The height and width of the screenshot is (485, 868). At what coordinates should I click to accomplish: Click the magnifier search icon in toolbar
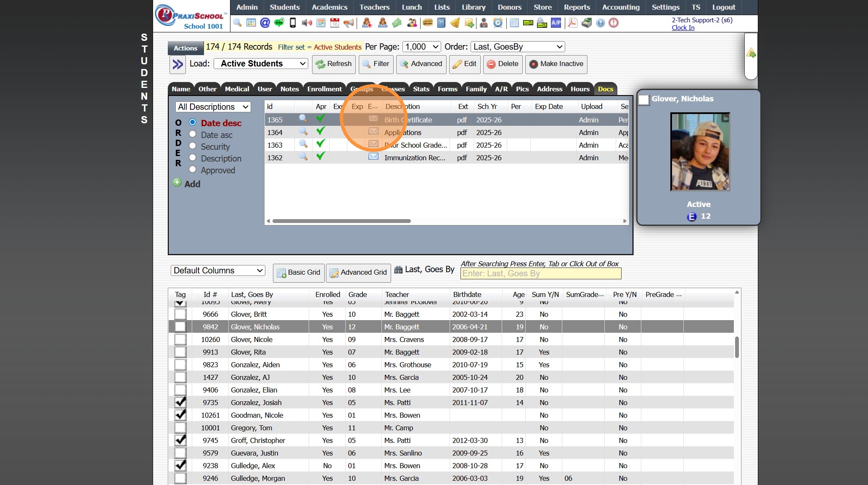pos(237,23)
